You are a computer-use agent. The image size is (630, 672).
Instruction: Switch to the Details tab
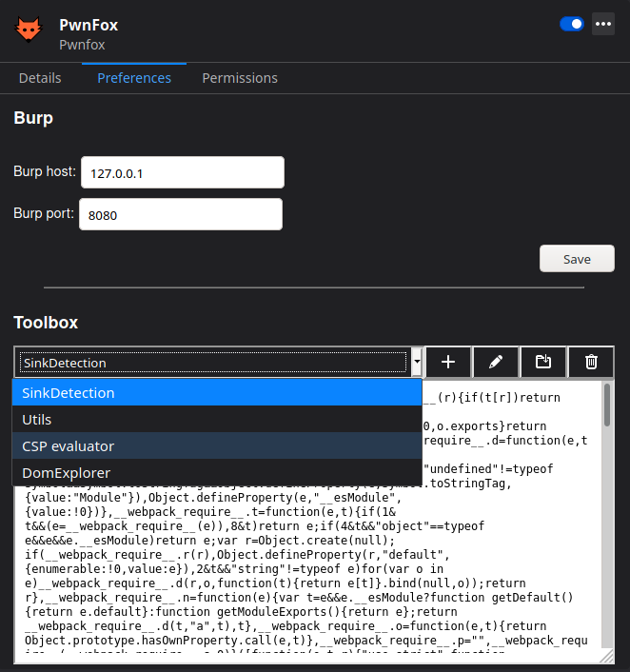click(x=40, y=78)
